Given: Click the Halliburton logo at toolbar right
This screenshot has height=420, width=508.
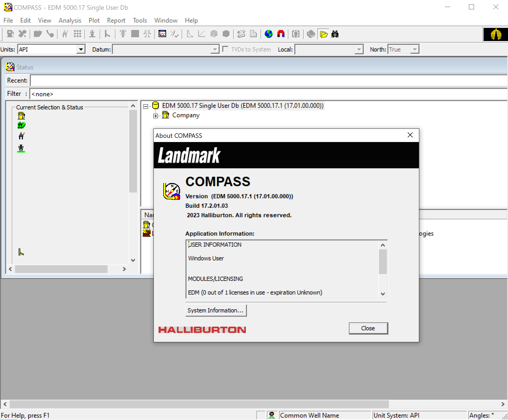Looking at the screenshot, I should coord(495,34).
